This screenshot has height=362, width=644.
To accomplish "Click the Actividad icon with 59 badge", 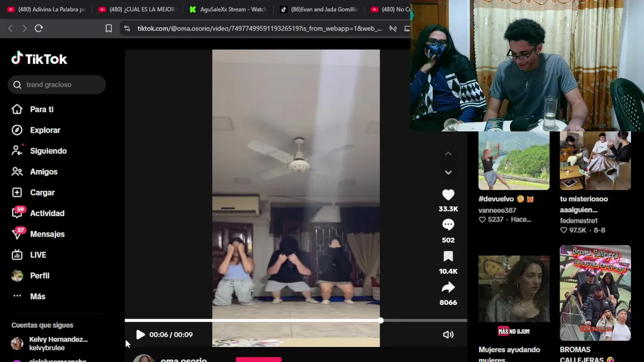I will pyautogui.click(x=18, y=213).
